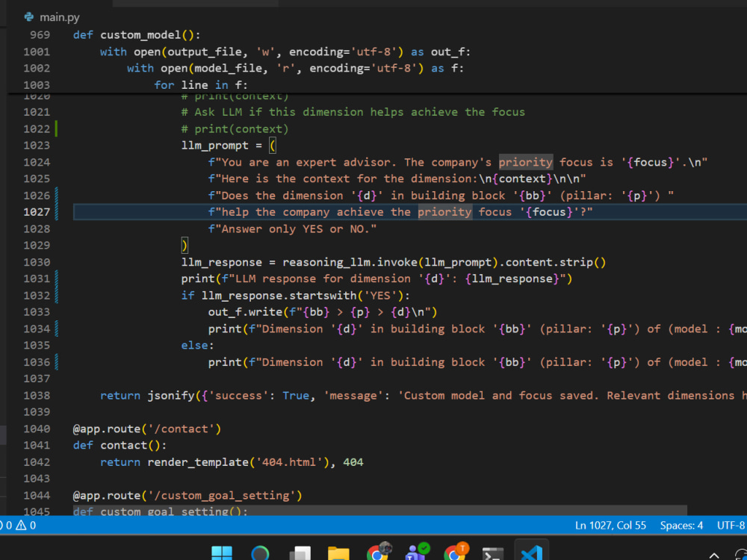Click print statement on line 1036
This screenshot has width=747, height=560.
coord(477,362)
